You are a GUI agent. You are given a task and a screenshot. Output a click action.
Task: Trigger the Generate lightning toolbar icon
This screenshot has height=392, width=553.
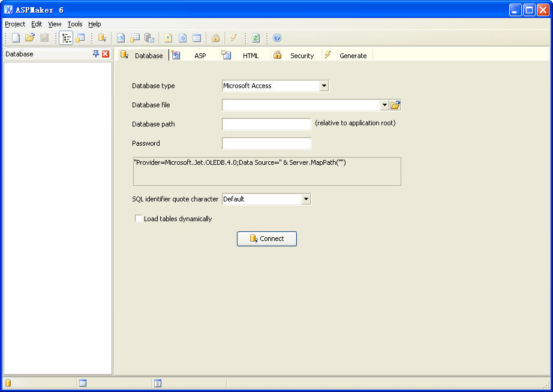pos(233,38)
